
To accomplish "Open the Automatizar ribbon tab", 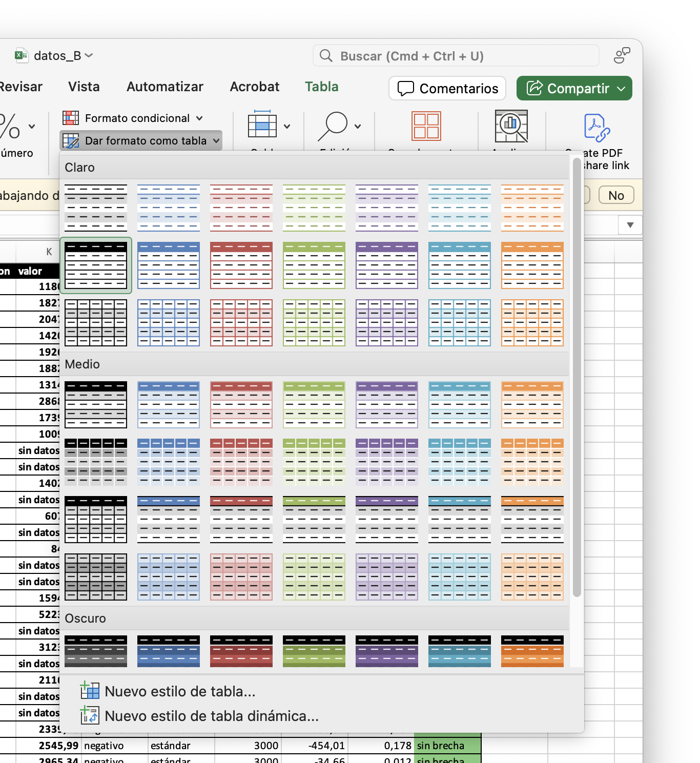I will 164,87.
